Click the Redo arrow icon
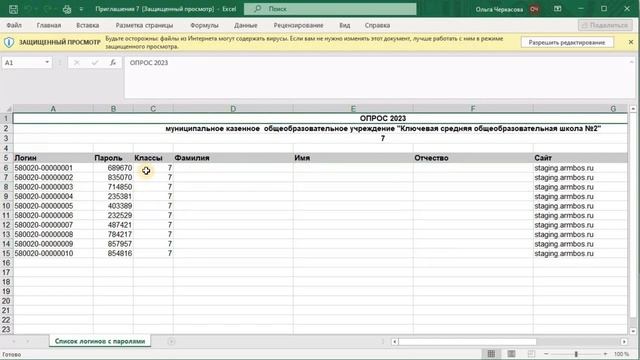 pyautogui.click(x=47, y=9)
